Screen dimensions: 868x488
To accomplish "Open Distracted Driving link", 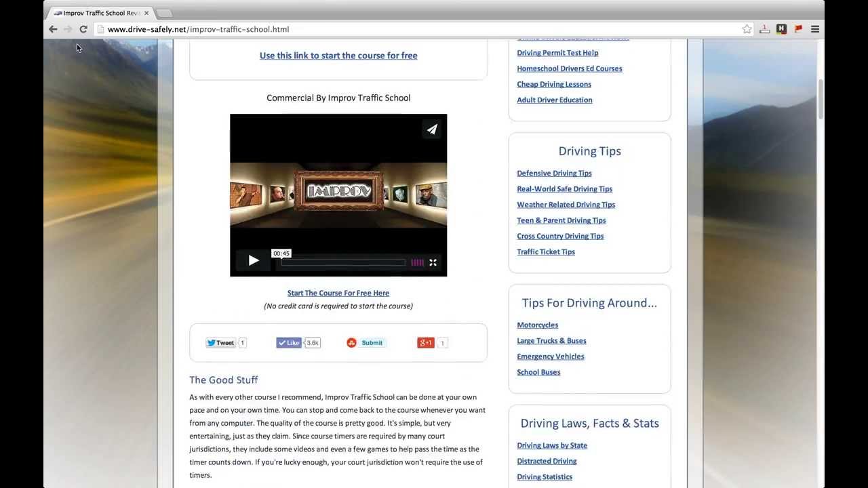I will 547,461.
